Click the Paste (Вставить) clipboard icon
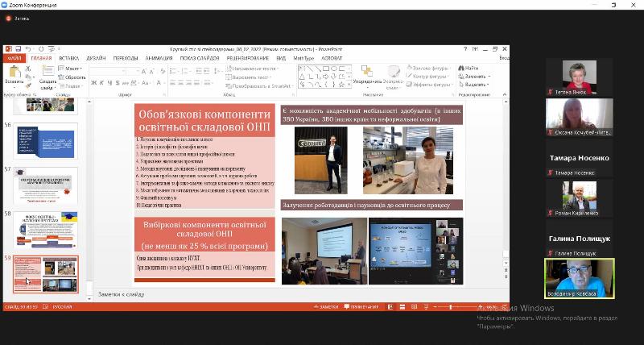 (x=14, y=72)
